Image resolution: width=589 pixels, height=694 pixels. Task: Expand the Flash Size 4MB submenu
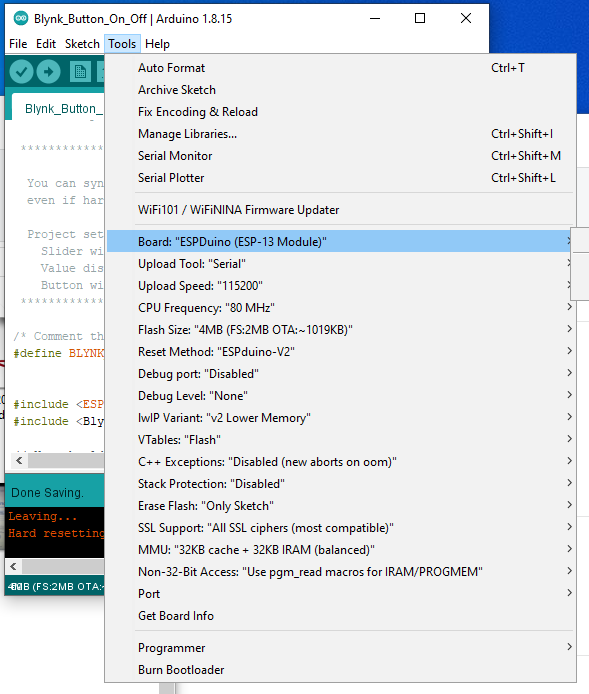(341, 330)
